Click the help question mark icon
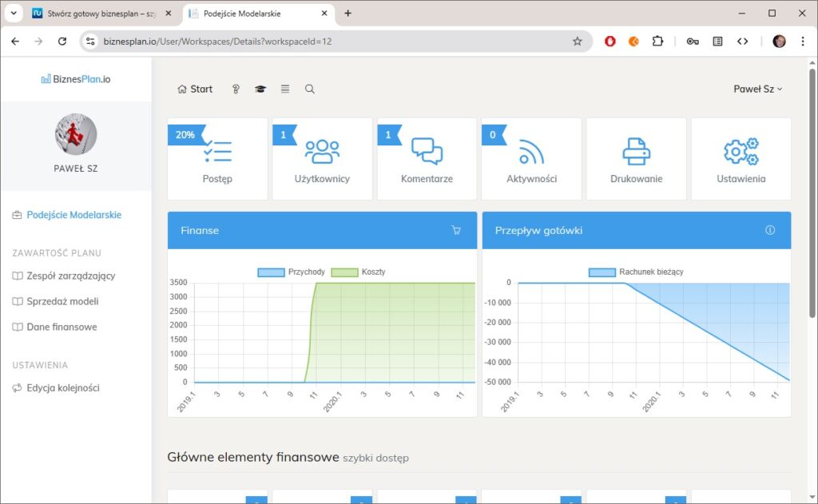The image size is (818, 504). 236,89
